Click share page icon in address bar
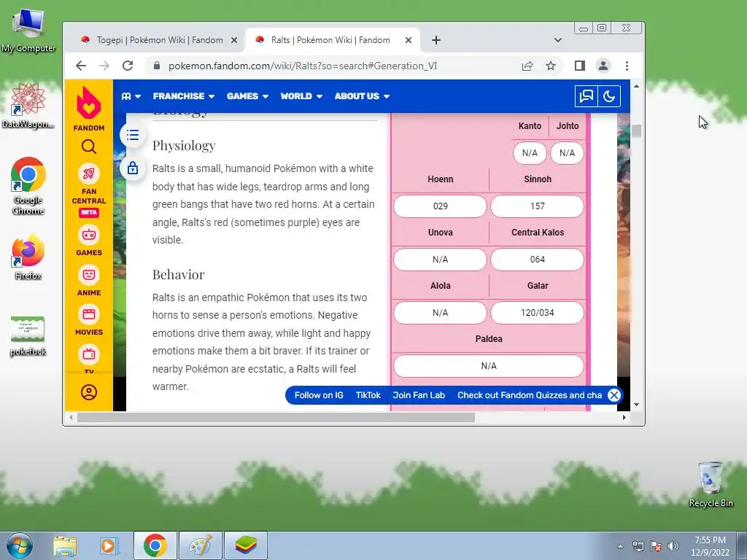This screenshot has width=747, height=560. [x=527, y=66]
